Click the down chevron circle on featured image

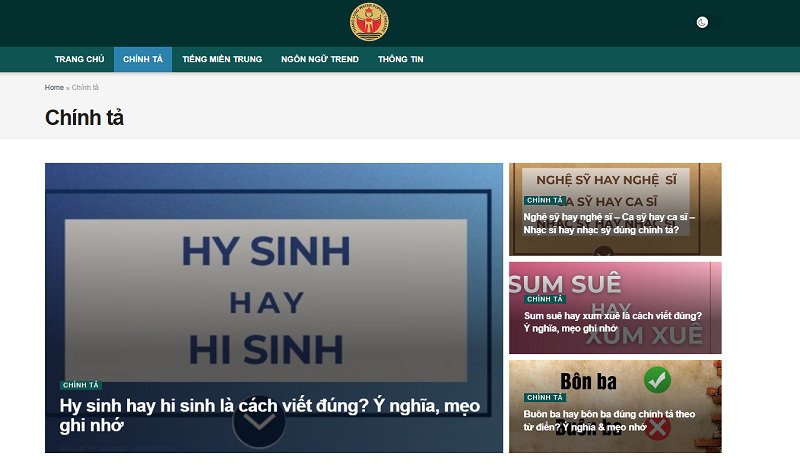pos(258,422)
